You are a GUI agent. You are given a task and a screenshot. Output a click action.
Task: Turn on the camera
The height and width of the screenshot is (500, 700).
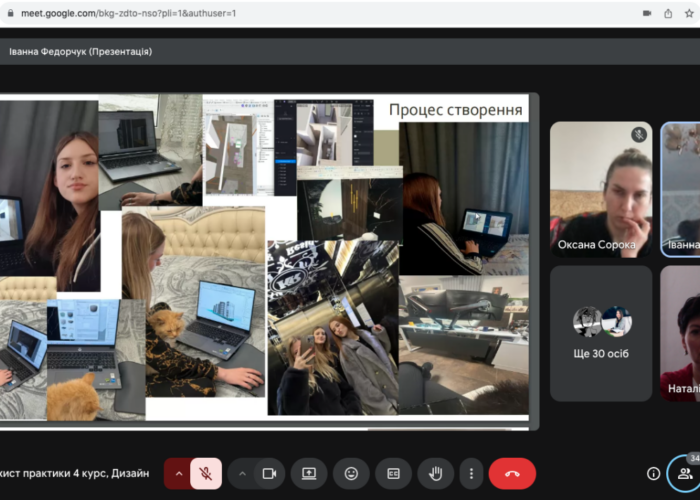(x=269, y=473)
